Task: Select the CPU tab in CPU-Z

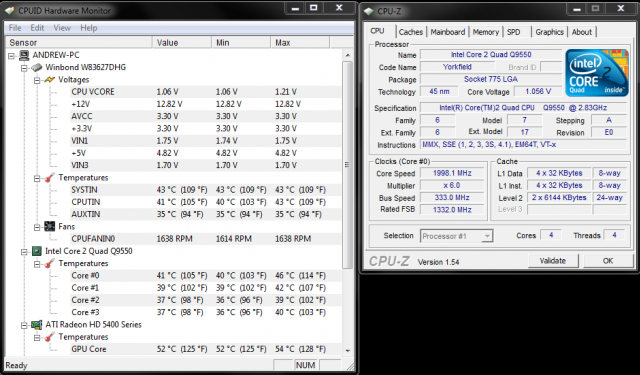Action: (378, 31)
